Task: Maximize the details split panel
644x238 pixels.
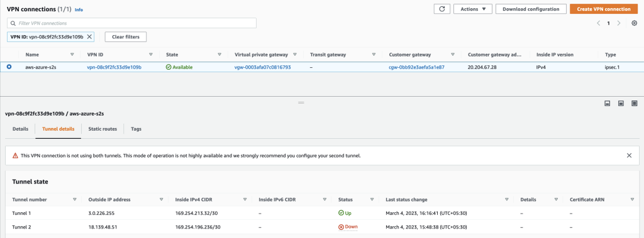Action: tap(635, 104)
